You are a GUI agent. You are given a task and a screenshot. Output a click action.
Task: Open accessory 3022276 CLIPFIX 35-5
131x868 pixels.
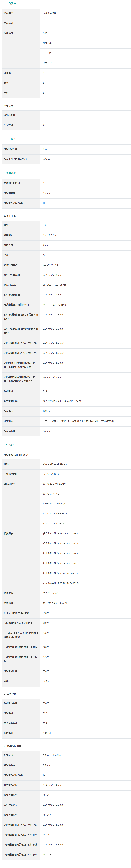point(55,513)
